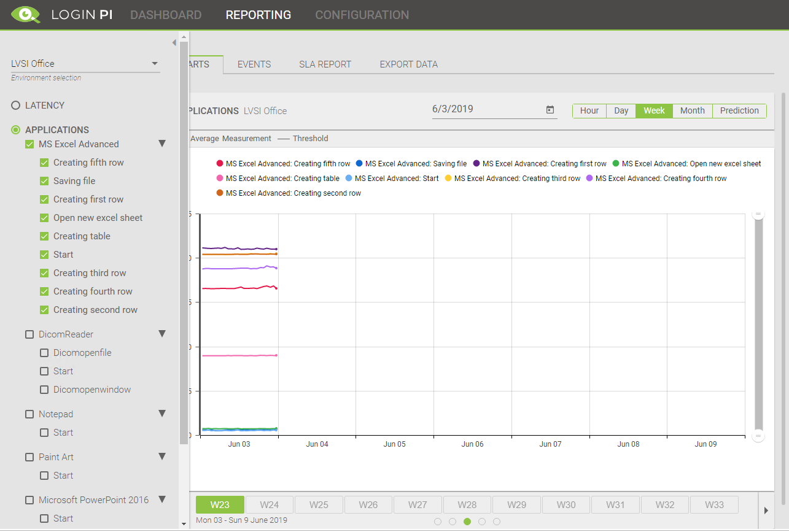Check the Dicomopenfile checkbox
This screenshot has height=532, width=789.
[44, 353]
